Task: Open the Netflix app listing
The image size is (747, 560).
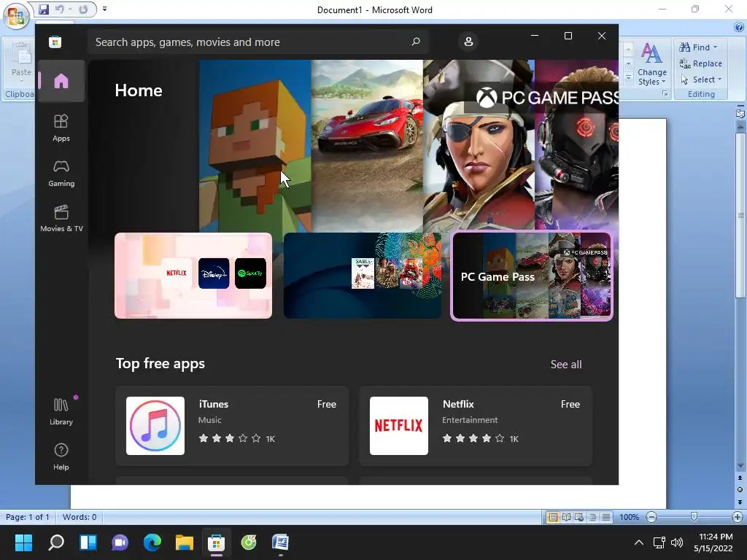Action: coord(476,426)
